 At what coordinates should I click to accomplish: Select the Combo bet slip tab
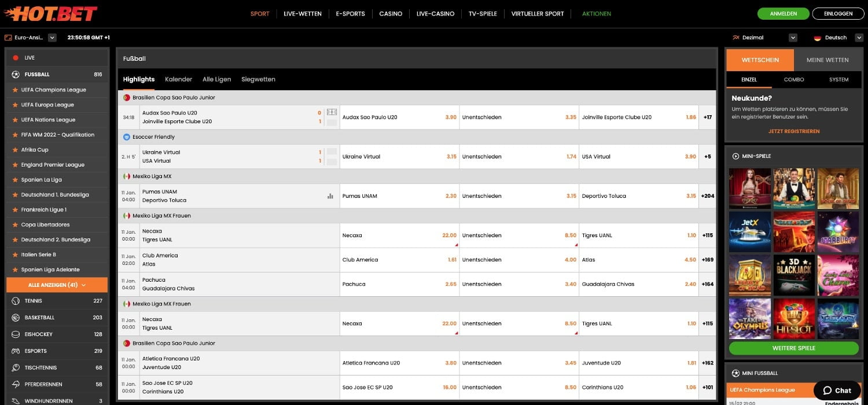tap(794, 79)
